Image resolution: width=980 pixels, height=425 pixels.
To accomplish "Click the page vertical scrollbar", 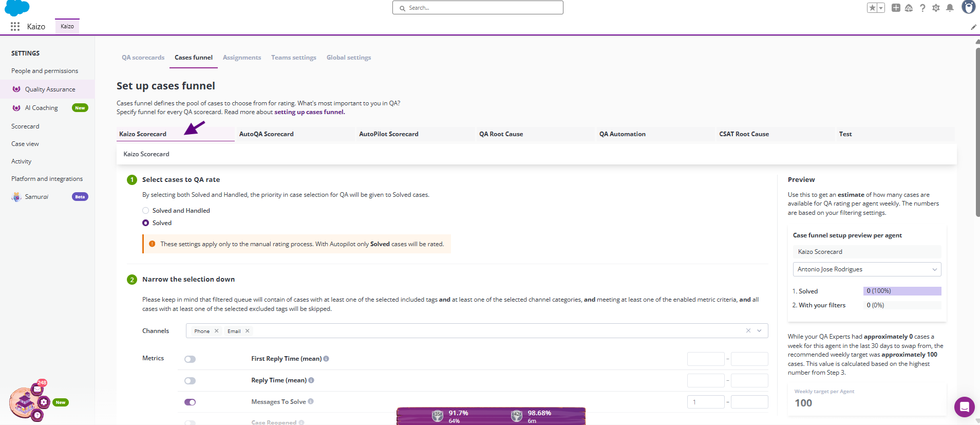I will point(977,131).
